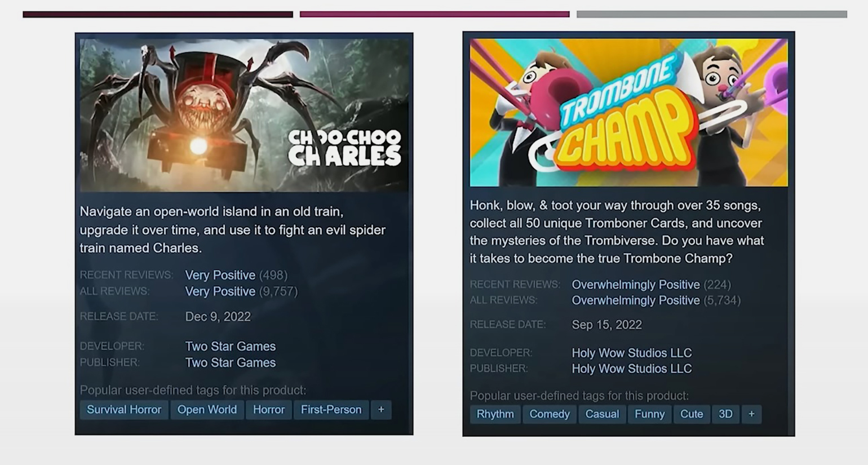Select the Open World tag
Screen dimensions: 868x465
click(207, 410)
